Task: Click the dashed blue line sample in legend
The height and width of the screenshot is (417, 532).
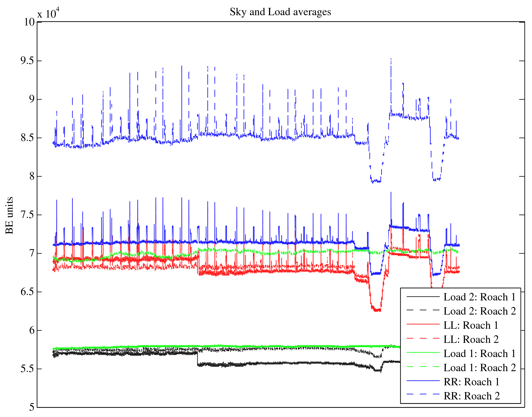Action: click(x=423, y=394)
